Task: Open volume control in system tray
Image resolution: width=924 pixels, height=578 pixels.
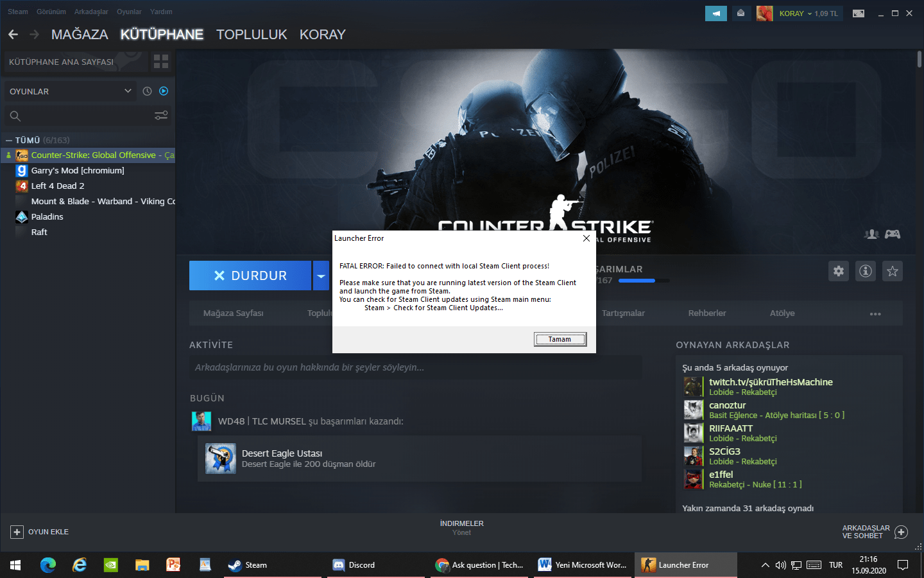Action: (780, 565)
